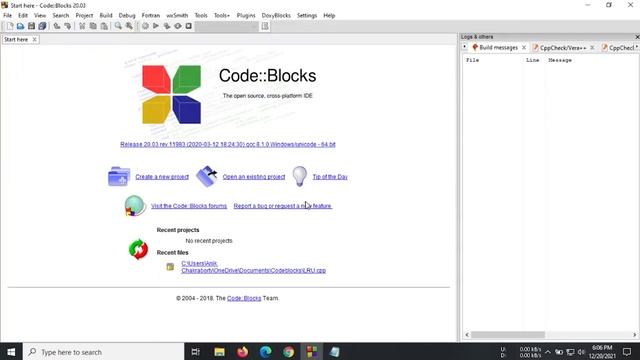This screenshot has height=360, width=640.
Task: Click Visit the Code::Blocks forums link
Action: click(x=189, y=206)
